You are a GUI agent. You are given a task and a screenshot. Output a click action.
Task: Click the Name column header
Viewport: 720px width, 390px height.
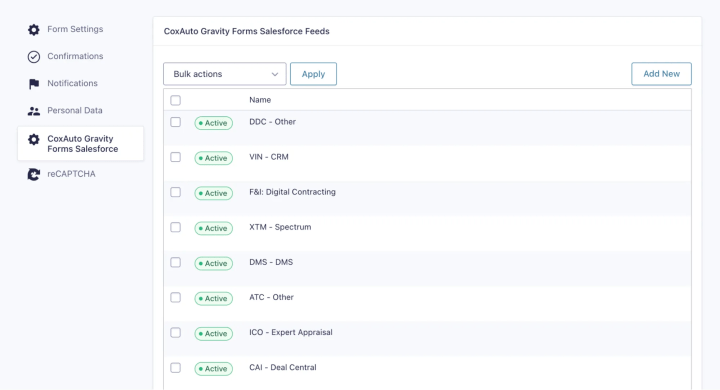click(260, 100)
